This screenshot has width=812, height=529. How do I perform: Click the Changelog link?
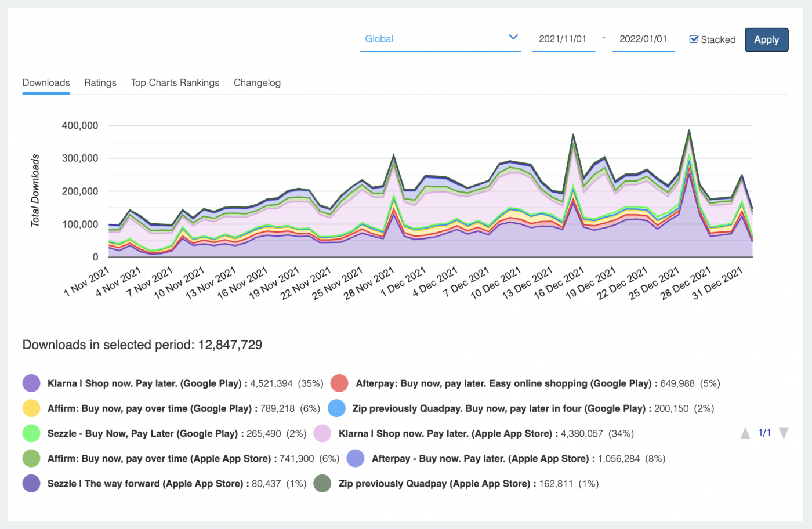(x=257, y=82)
